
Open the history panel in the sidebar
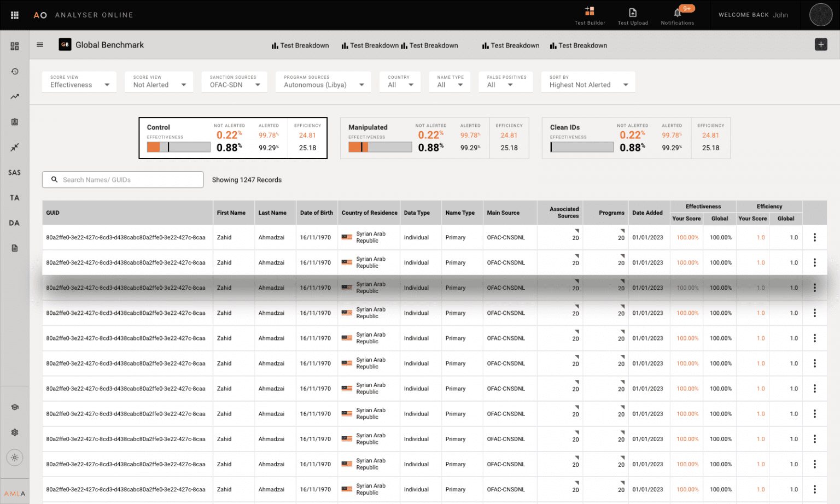(x=14, y=71)
